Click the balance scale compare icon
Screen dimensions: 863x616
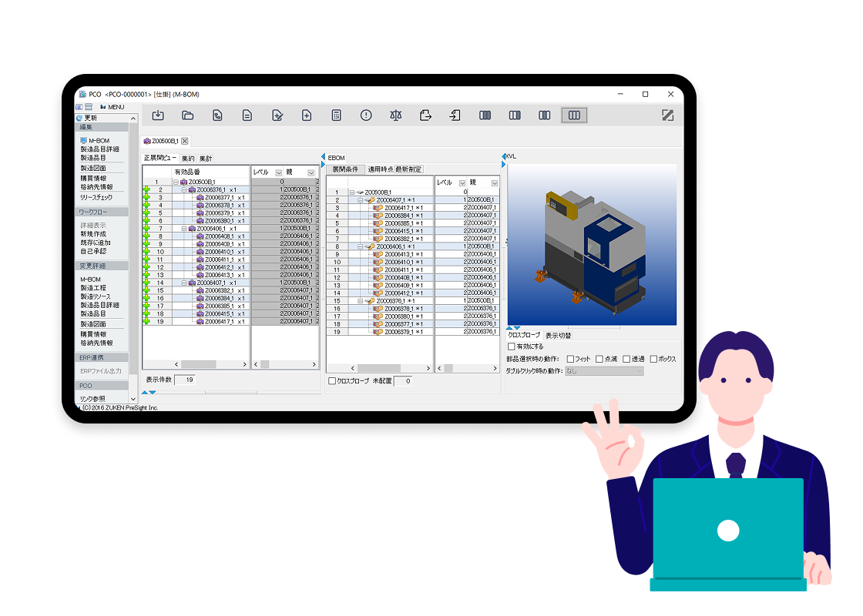click(395, 115)
